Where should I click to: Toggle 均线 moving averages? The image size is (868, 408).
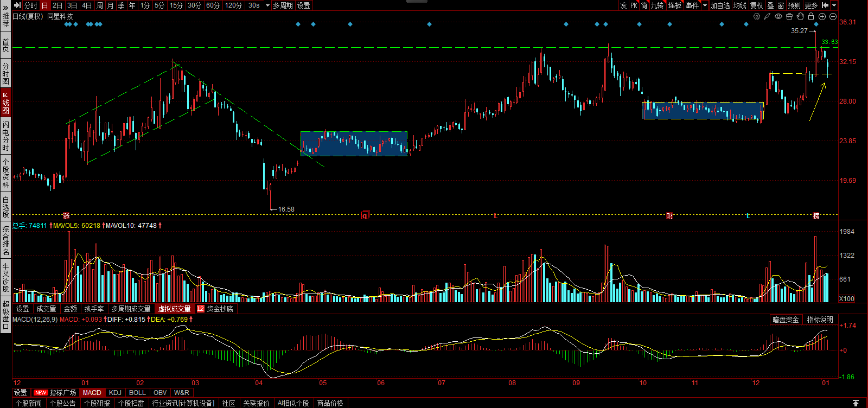(740, 5)
